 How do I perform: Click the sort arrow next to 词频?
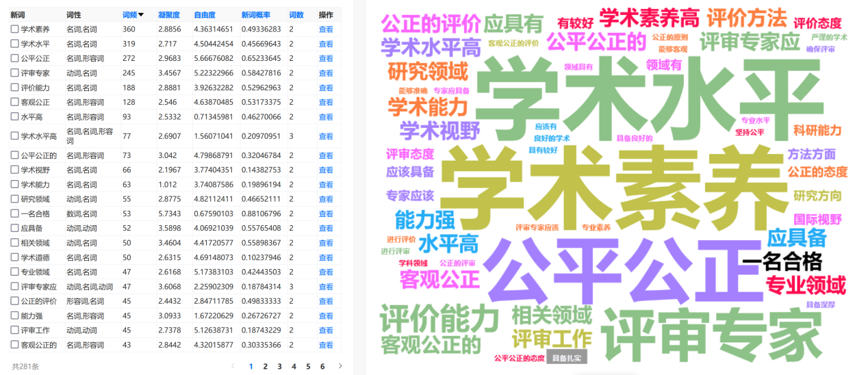tap(141, 14)
